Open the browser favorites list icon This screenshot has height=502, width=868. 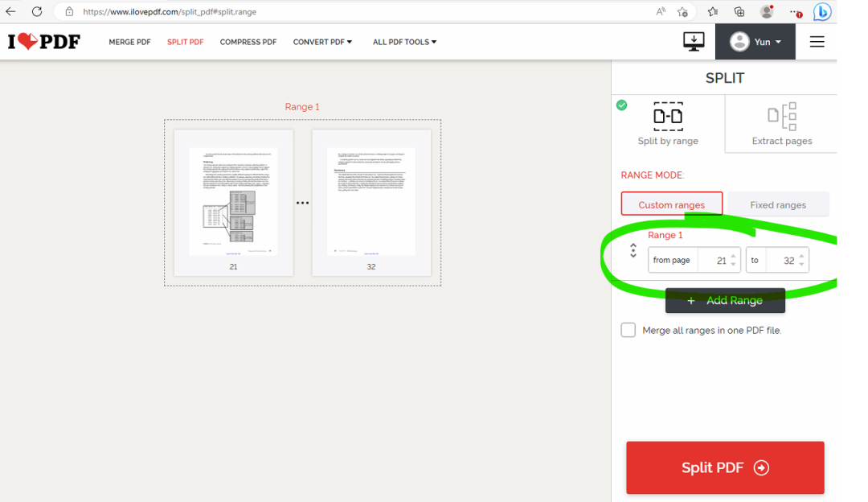[713, 11]
